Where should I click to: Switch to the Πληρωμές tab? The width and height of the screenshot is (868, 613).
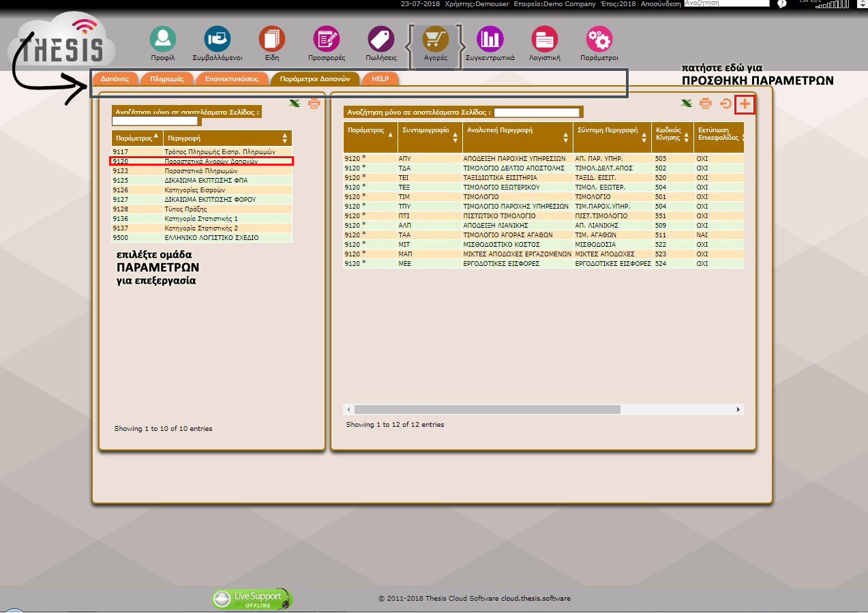pos(166,79)
